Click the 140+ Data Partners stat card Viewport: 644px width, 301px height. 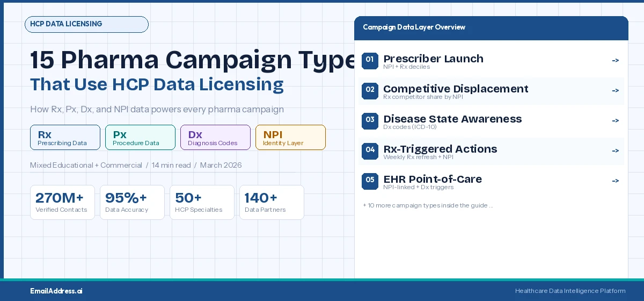tap(272, 202)
